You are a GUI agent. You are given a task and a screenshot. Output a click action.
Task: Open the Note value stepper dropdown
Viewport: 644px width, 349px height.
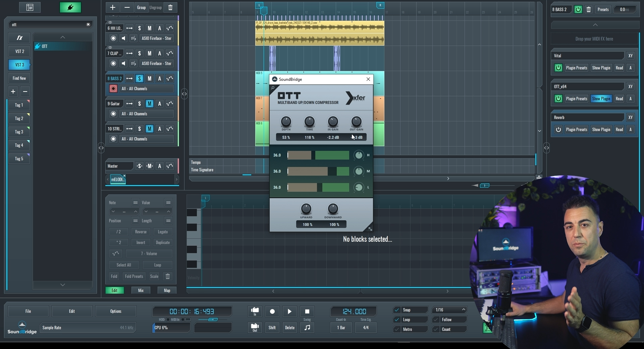click(x=124, y=212)
